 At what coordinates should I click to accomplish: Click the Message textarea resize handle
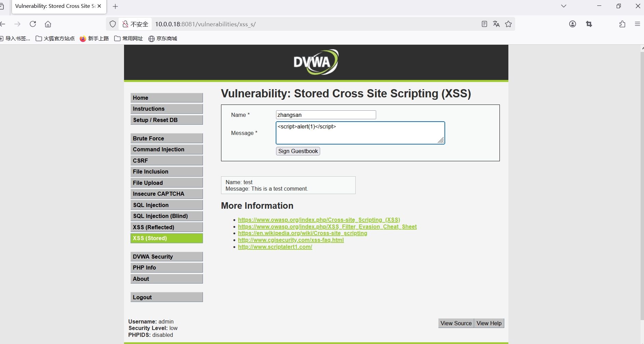pyautogui.click(x=441, y=140)
